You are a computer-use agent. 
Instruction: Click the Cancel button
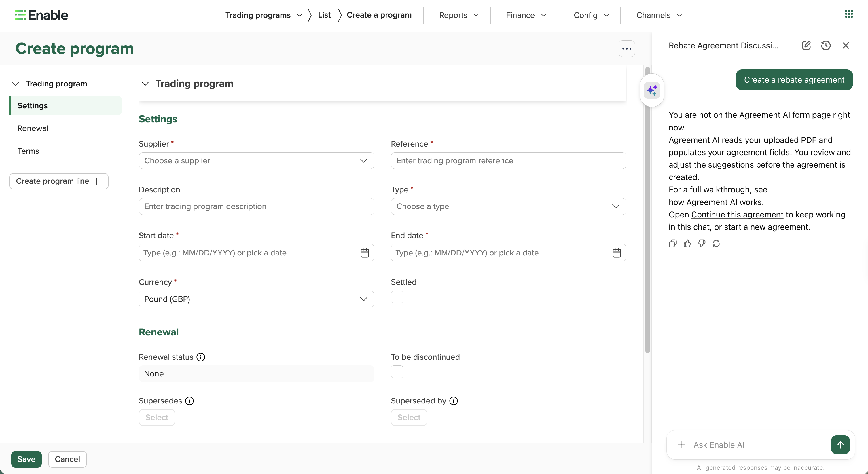[x=67, y=460]
